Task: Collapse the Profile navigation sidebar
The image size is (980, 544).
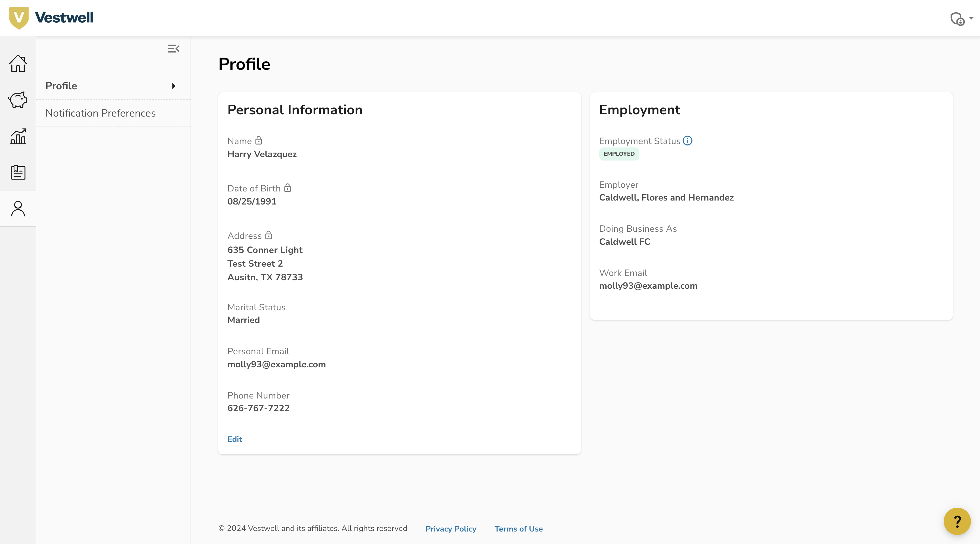Action: coord(174,49)
